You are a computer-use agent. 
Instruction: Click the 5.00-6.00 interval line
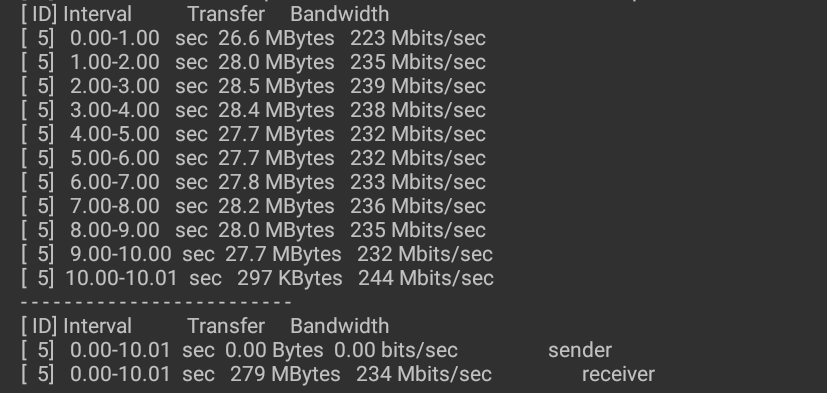[x=254, y=158]
